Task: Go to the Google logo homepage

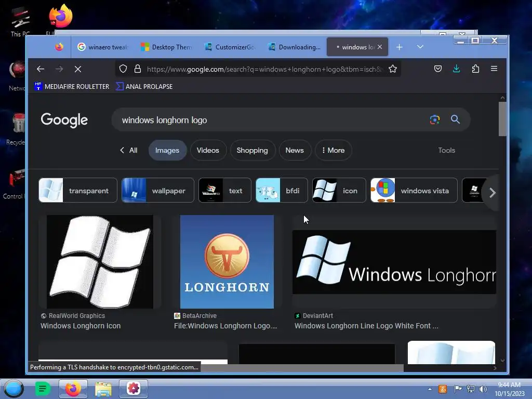Action: (64, 120)
